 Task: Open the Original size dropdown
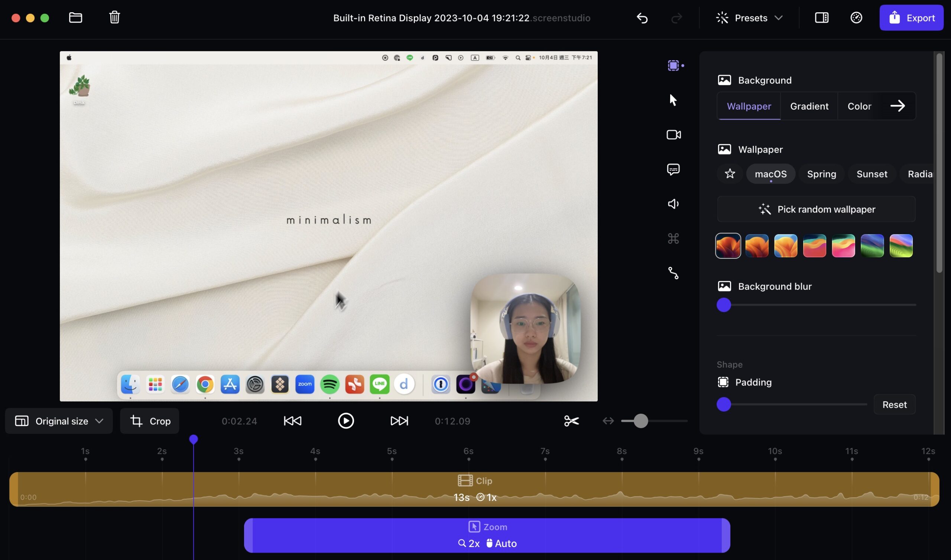[59, 421]
